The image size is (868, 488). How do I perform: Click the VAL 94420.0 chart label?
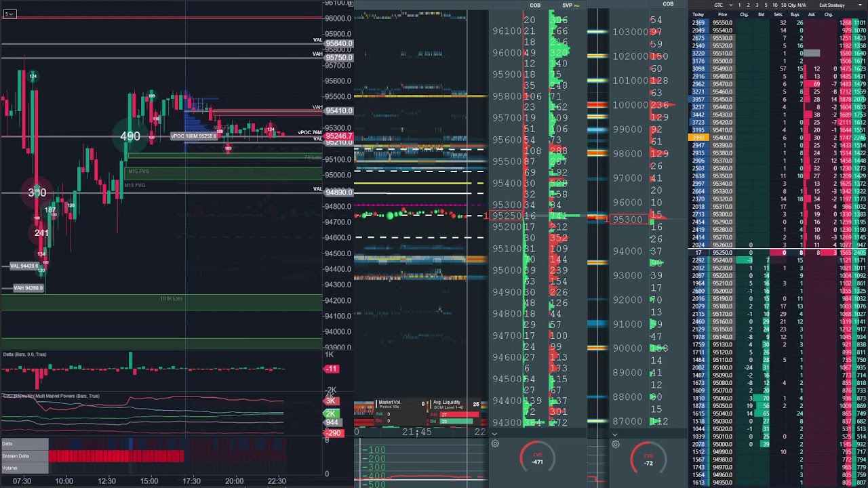pos(24,266)
